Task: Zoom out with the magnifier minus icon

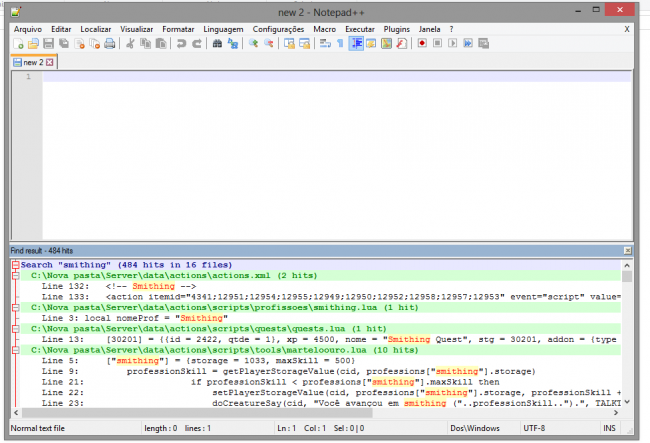Action: point(269,44)
